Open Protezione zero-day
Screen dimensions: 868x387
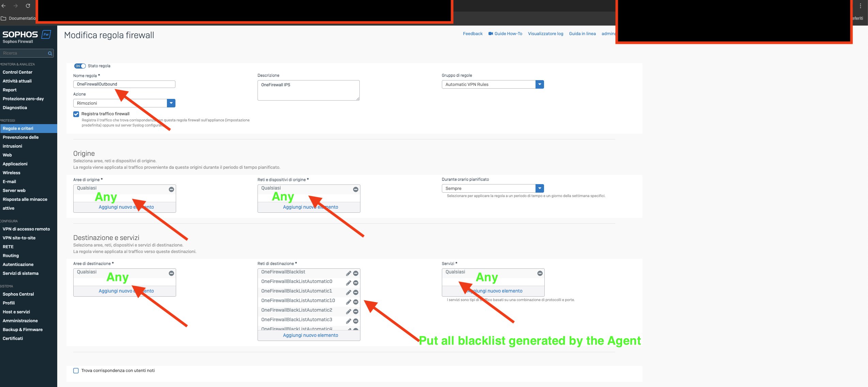tap(23, 99)
